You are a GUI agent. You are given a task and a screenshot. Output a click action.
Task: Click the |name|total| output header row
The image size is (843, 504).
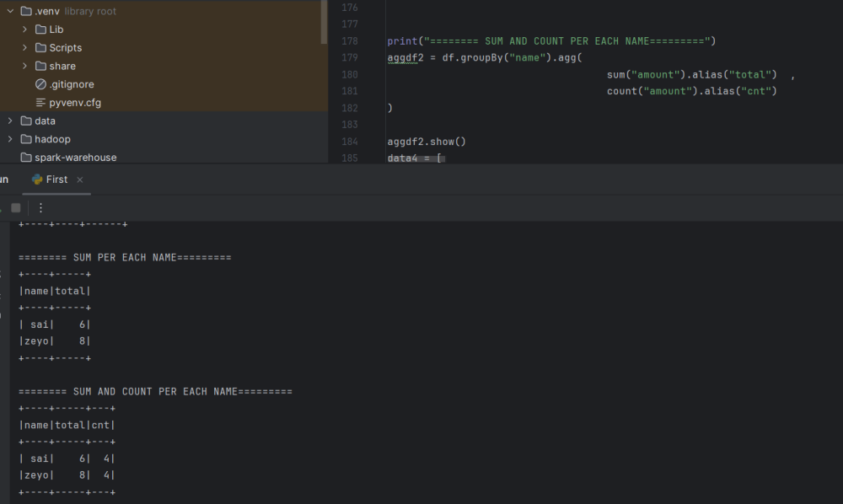point(55,291)
